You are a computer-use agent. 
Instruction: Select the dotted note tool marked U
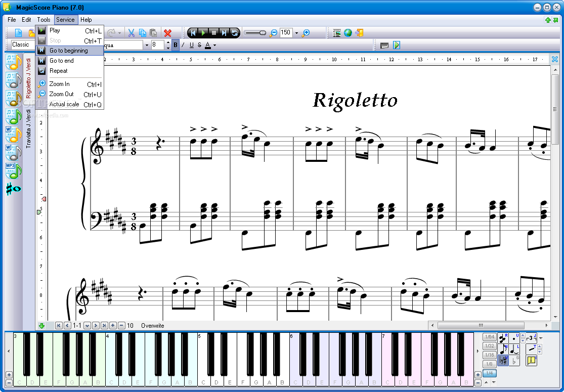(x=514, y=338)
